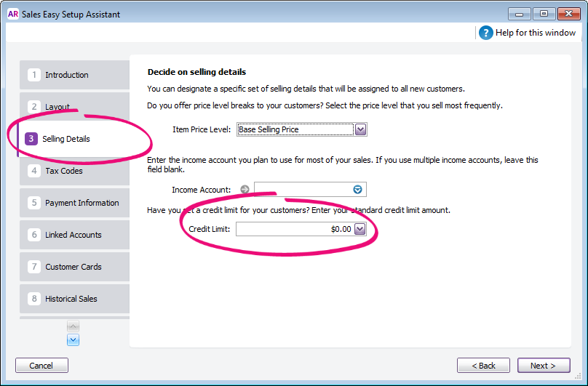Click the Help question mark icon
588x386 pixels.
click(485, 33)
